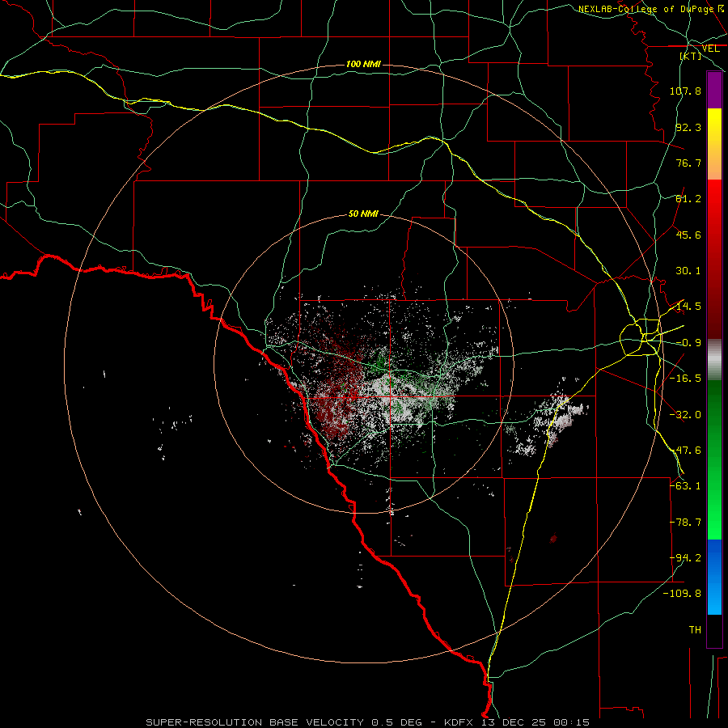728x728 pixels.
Task: Click the VEL legend title
Action: pos(710,49)
